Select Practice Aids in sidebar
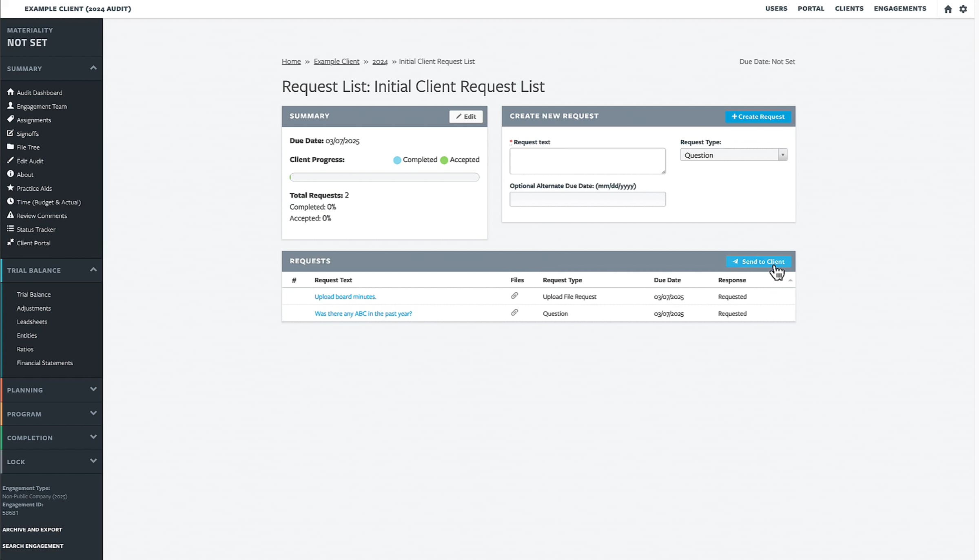The image size is (979, 560). [34, 188]
